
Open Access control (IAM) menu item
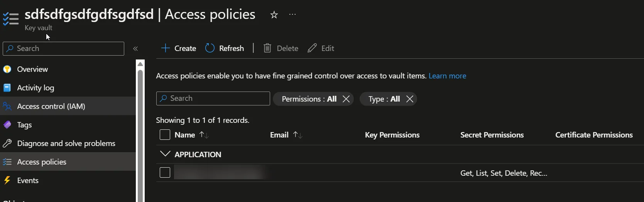pyautogui.click(x=51, y=106)
